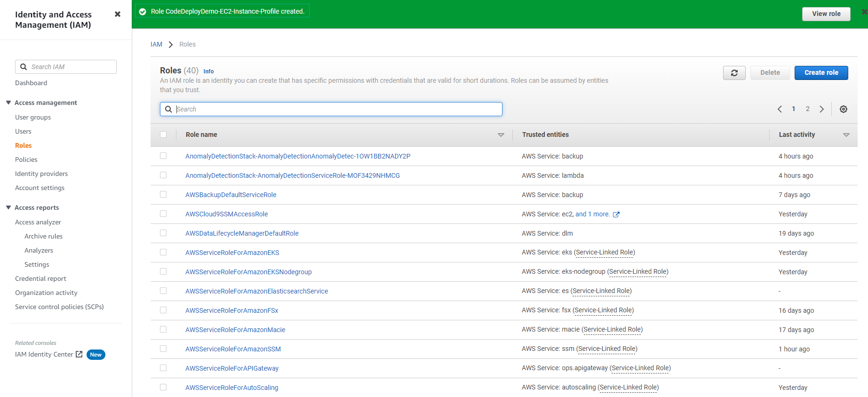The width and height of the screenshot is (868, 397).
Task: Open AWSServiceRoleForAmazonSSM role link
Action: 233,349
